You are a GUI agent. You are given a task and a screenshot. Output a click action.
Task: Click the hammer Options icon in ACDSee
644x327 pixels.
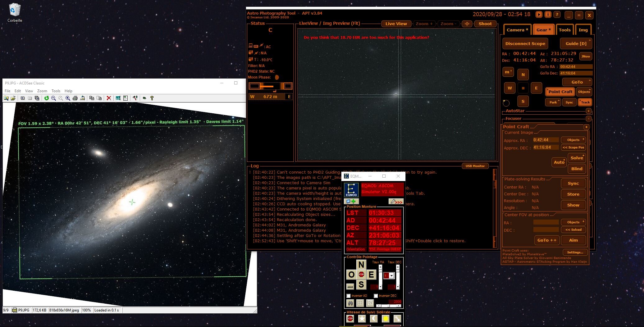tap(135, 98)
